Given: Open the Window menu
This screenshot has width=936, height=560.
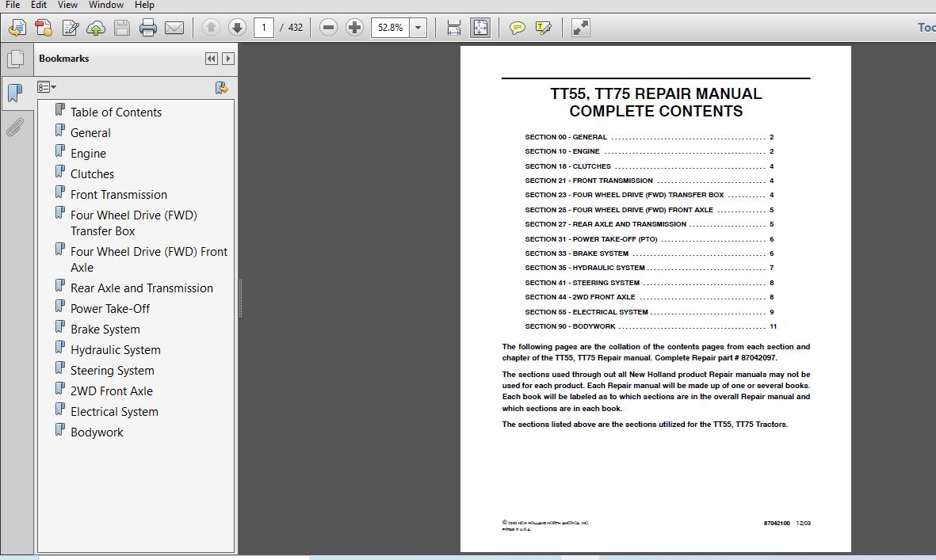Looking at the screenshot, I should click(106, 5).
